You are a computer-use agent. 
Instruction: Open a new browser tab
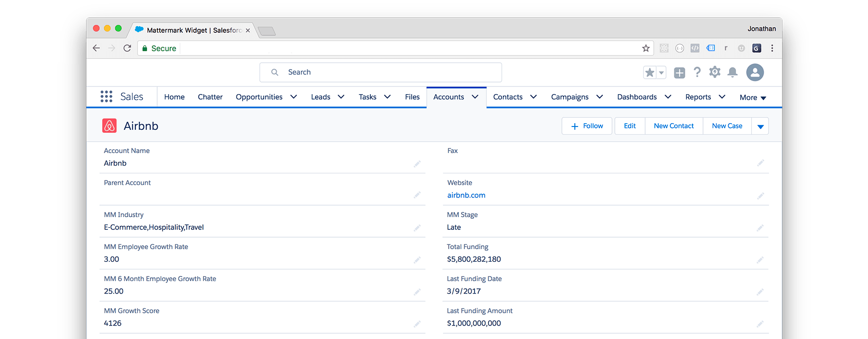tap(267, 31)
